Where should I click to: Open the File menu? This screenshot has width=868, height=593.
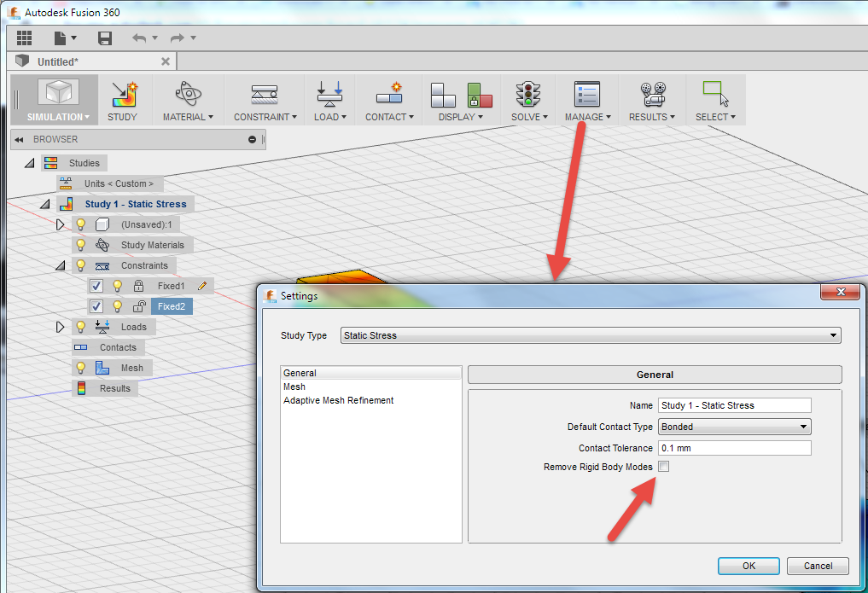pos(61,38)
